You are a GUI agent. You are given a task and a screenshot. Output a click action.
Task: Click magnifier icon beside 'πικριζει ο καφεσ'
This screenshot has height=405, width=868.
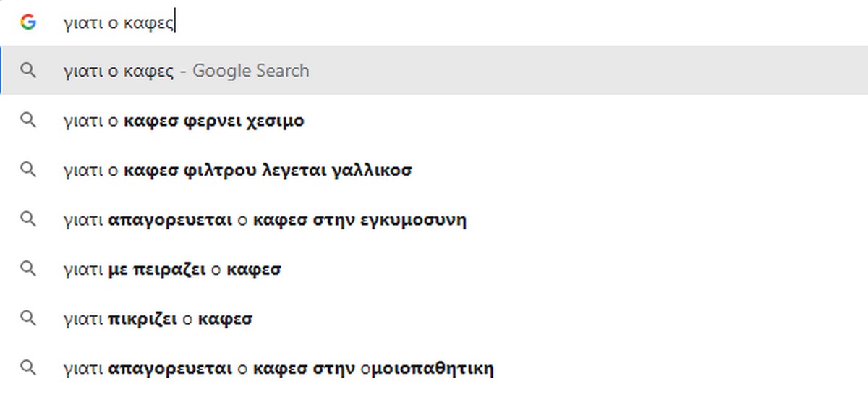pyautogui.click(x=28, y=318)
